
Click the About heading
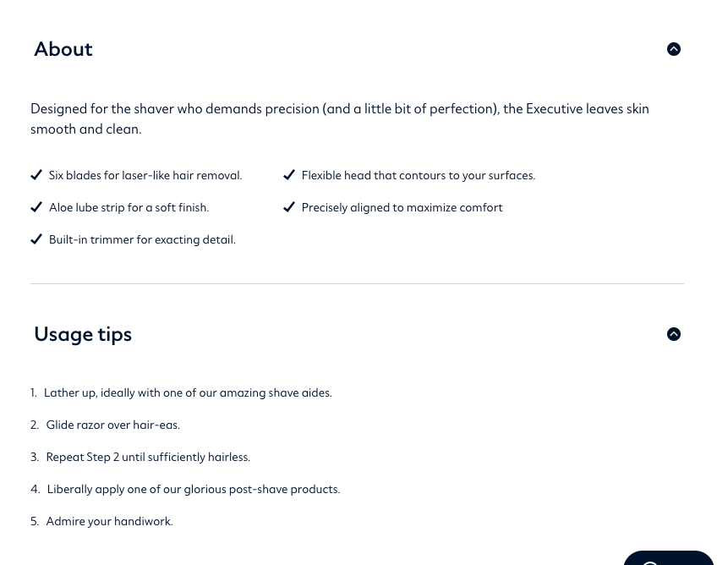pos(63,49)
